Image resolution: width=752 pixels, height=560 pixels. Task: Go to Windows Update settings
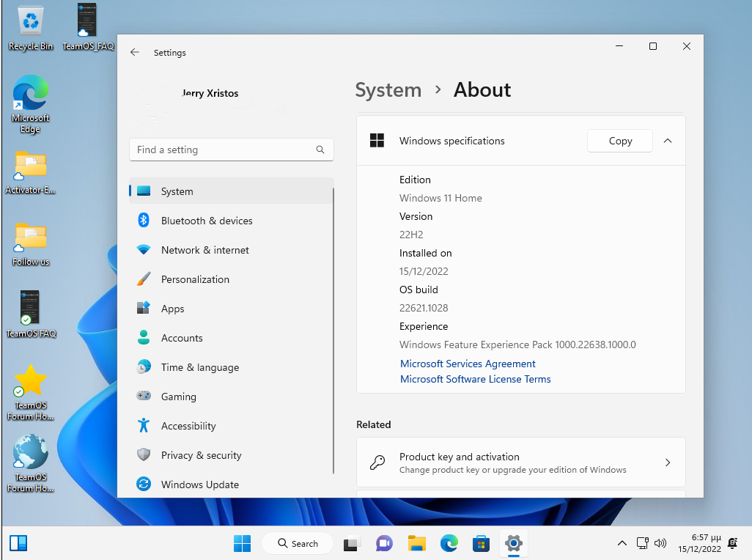point(199,485)
